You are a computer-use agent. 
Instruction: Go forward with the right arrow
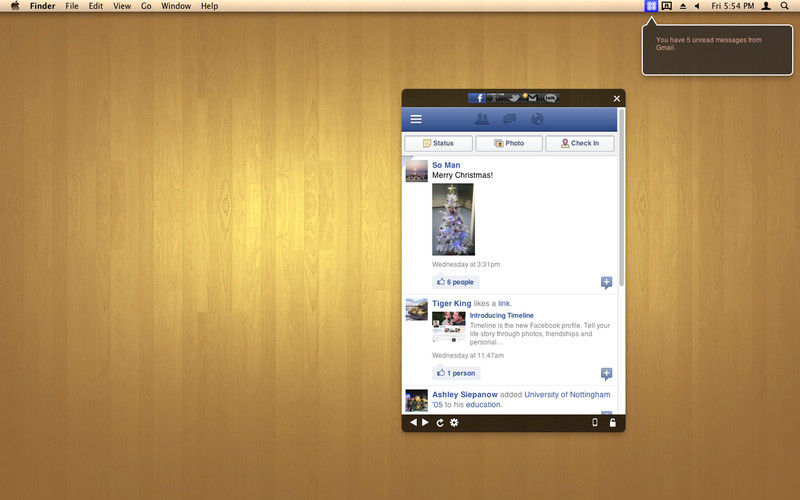[x=426, y=422]
